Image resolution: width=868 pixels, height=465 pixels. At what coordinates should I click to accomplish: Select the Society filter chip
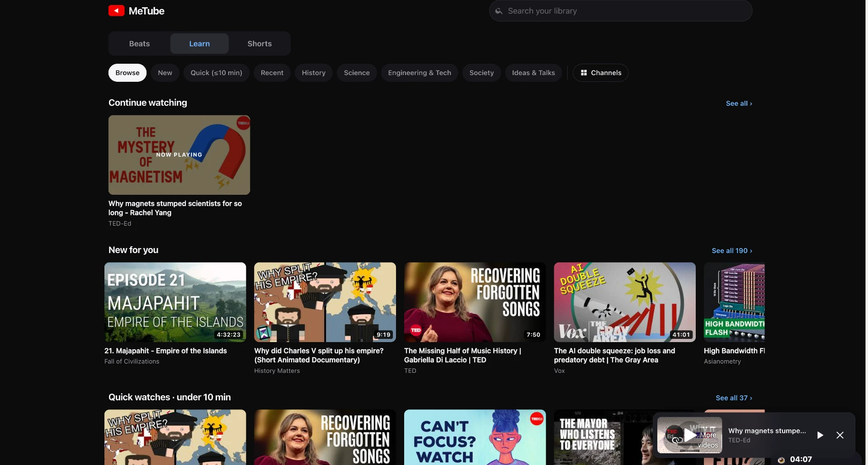[x=481, y=73]
